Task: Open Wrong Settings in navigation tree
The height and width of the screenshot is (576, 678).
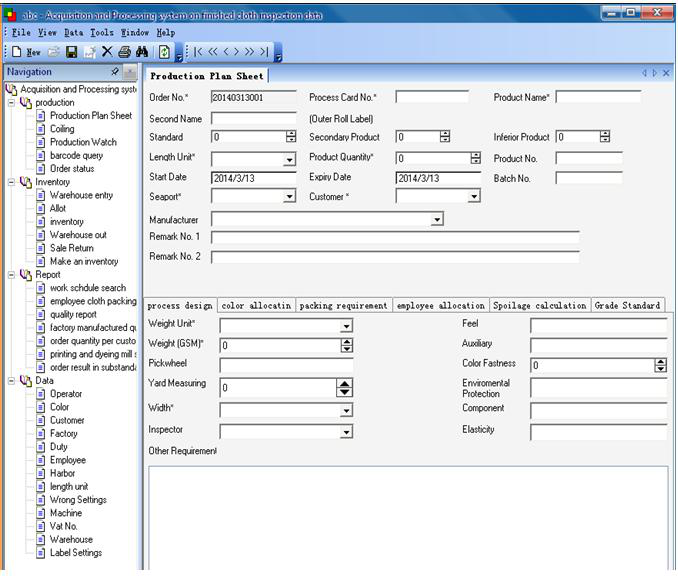Action: (78, 500)
